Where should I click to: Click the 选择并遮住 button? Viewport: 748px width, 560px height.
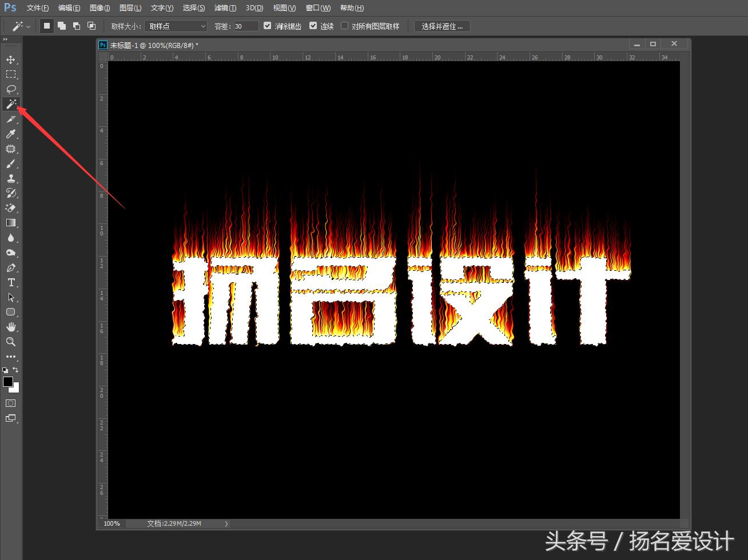pos(441,26)
